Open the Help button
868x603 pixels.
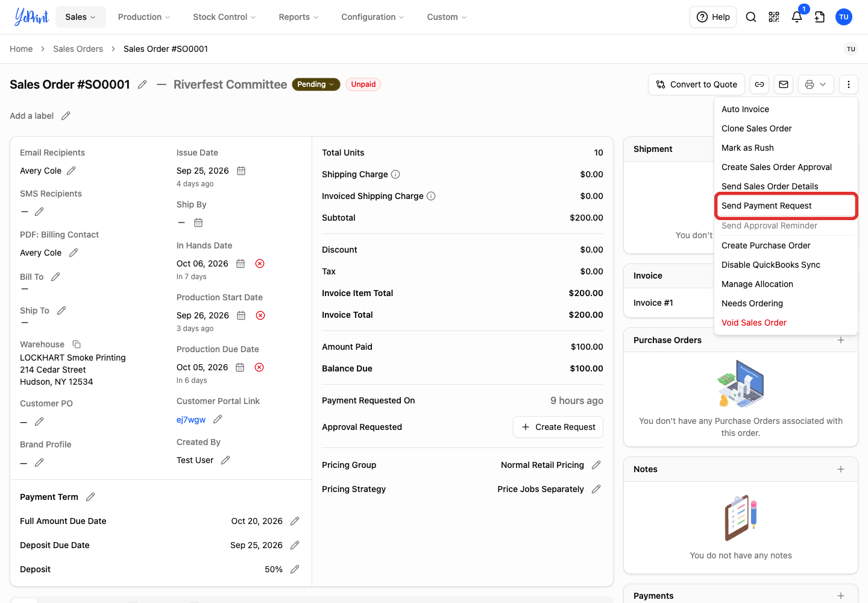(713, 17)
